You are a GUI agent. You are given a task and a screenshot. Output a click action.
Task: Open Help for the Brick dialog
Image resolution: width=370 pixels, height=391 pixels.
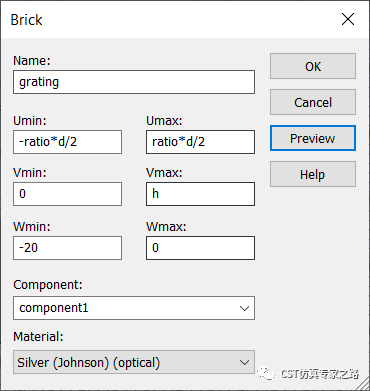(x=313, y=174)
